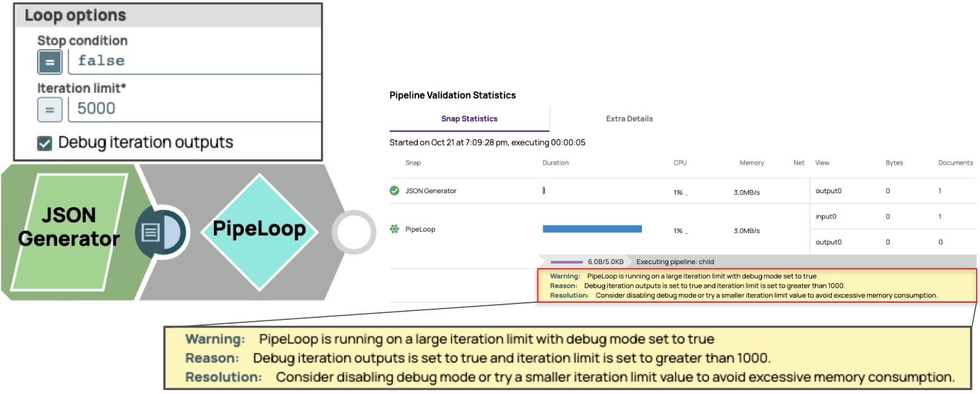Click the blue PipeLoop duration bar
The height and width of the screenshot is (394, 980).
[x=592, y=229]
